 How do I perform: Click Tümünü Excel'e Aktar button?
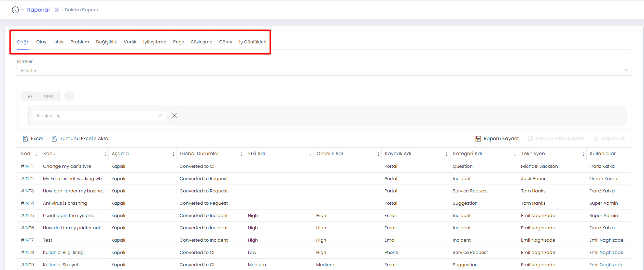click(81, 139)
